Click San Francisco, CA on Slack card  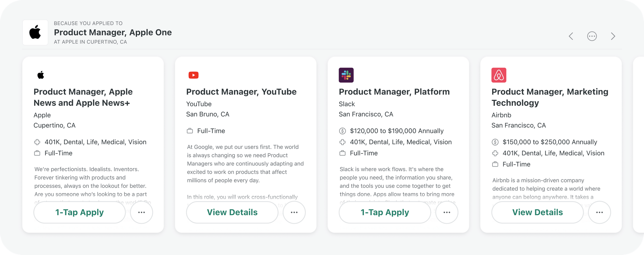tap(366, 114)
